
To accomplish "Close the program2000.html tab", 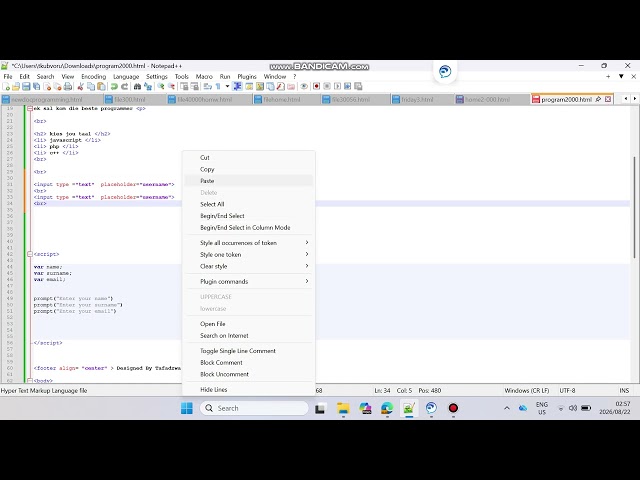I will [x=608, y=99].
